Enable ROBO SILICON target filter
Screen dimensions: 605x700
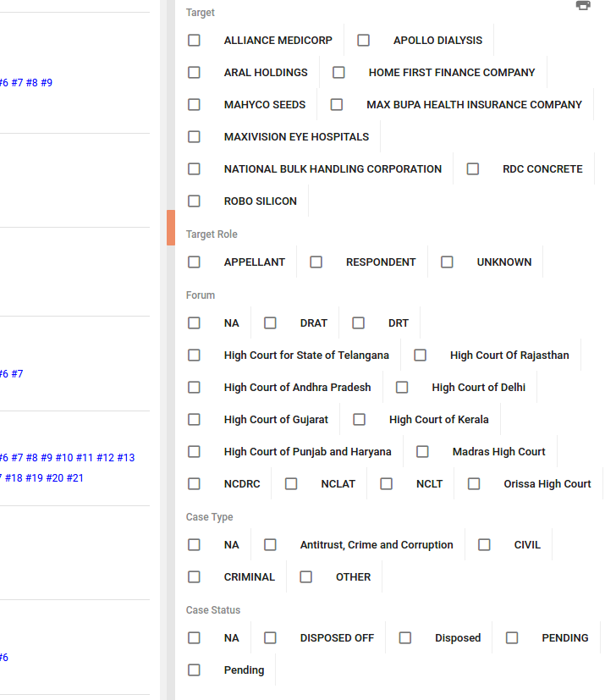click(x=194, y=201)
